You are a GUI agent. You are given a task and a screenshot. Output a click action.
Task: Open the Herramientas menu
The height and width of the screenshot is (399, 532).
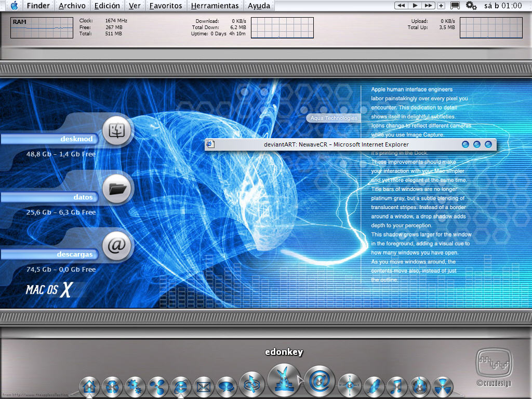click(215, 6)
